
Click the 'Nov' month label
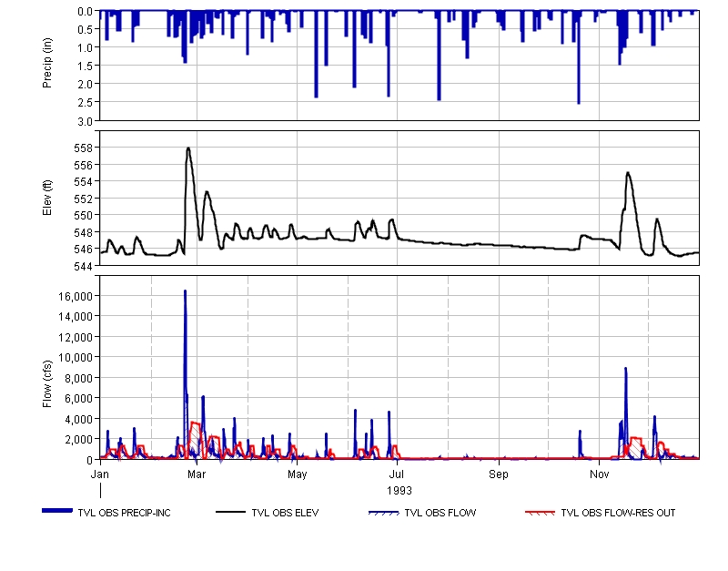(x=599, y=474)
